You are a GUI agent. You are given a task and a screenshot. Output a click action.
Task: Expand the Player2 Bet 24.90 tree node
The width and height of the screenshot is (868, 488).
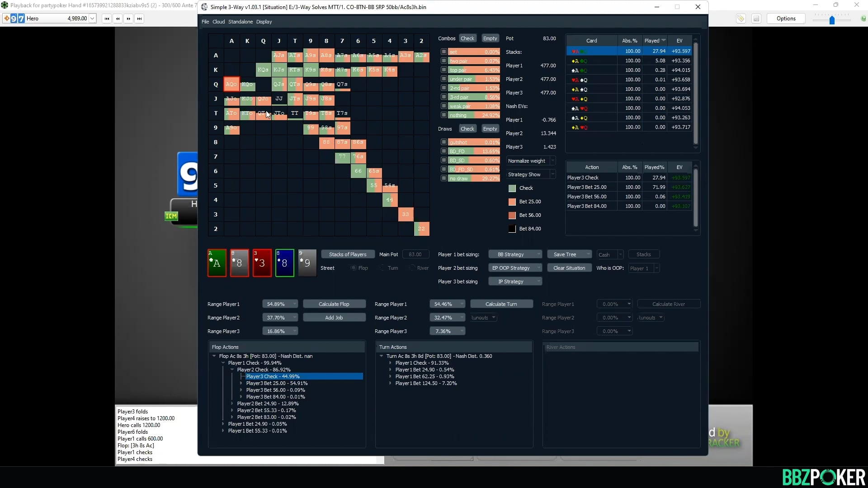pyautogui.click(x=232, y=404)
